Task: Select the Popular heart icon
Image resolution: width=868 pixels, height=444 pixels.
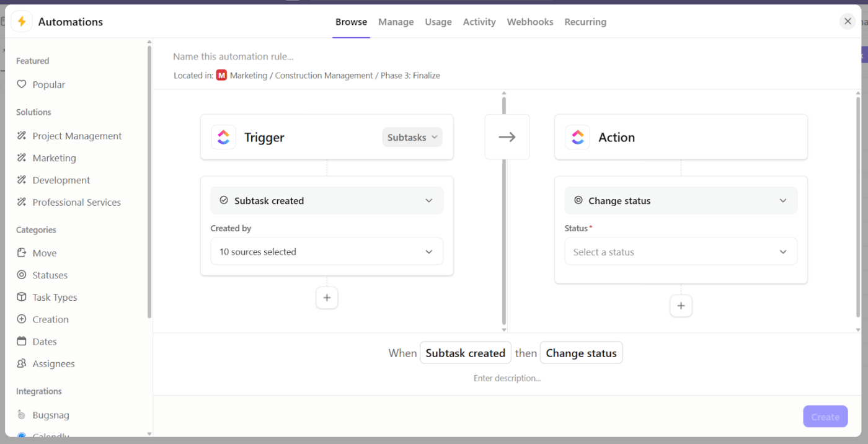Action: 22,84
